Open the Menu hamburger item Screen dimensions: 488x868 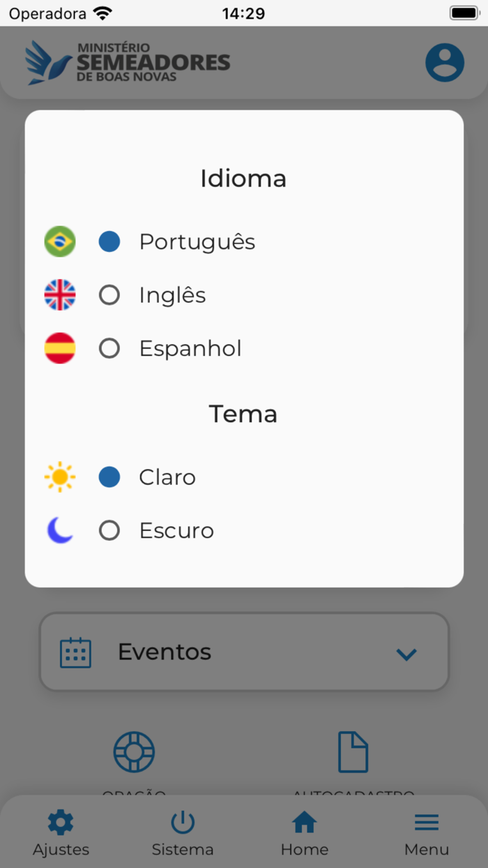click(x=427, y=832)
